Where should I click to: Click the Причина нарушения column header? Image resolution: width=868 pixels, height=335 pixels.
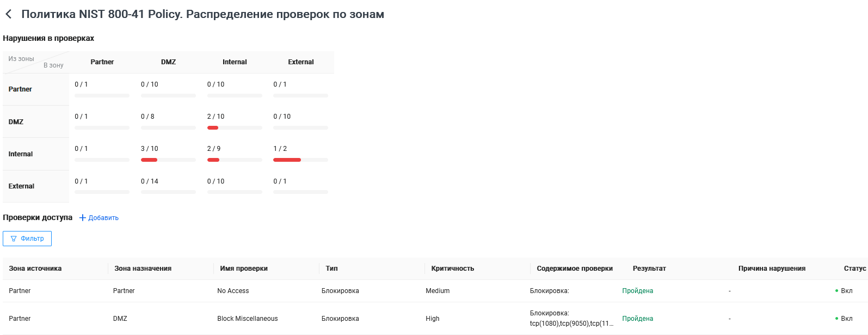(772, 269)
